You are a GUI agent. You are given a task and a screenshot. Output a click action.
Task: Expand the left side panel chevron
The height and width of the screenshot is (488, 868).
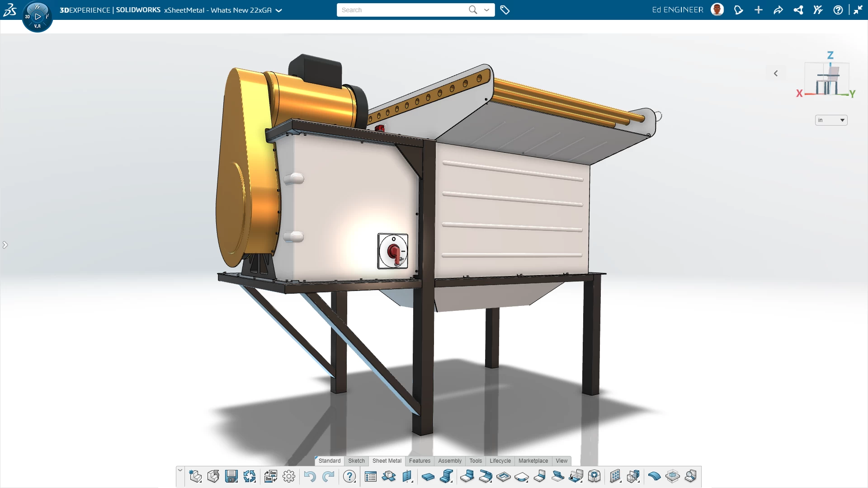5,244
